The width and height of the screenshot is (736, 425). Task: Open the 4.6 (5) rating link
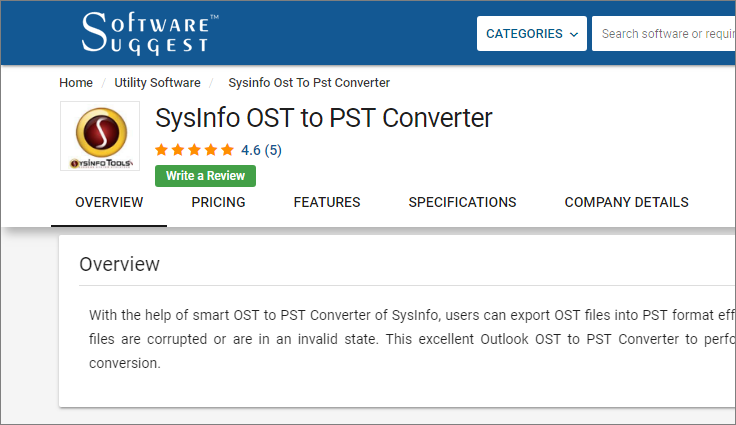click(x=261, y=150)
